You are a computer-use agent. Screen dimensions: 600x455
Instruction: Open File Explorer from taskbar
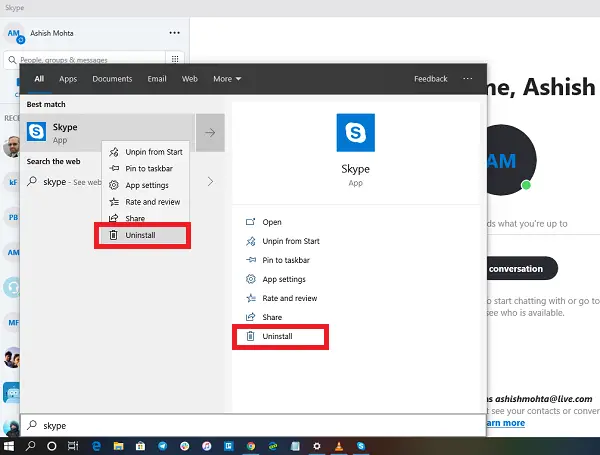118,446
